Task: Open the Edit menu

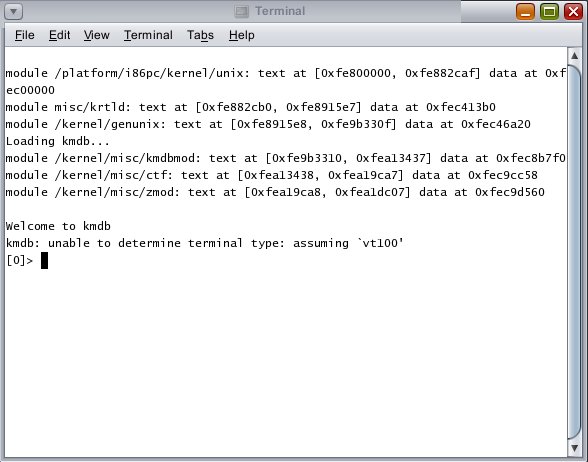Action: pos(59,35)
